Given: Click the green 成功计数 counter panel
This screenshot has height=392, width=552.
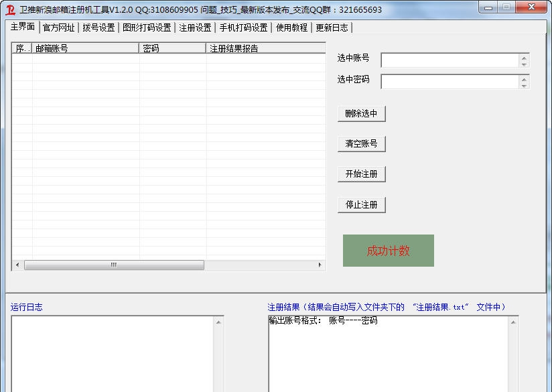Looking at the screenshot, I should [388, 251].
